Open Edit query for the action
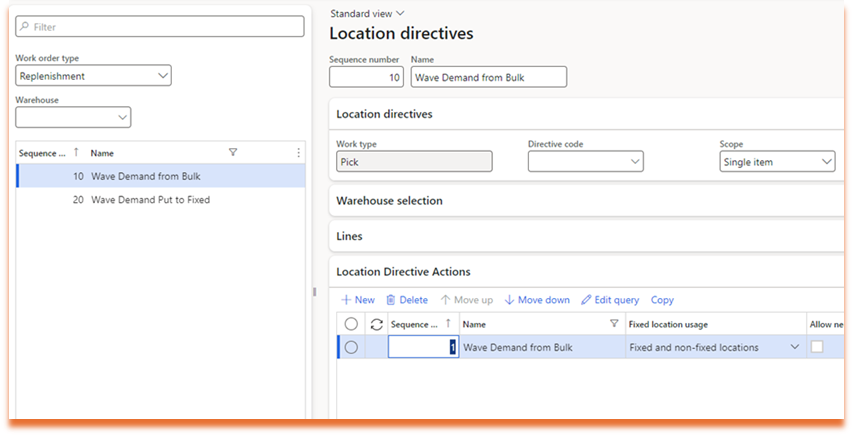This screenshot has height=436, width=853. pos(610,300)
